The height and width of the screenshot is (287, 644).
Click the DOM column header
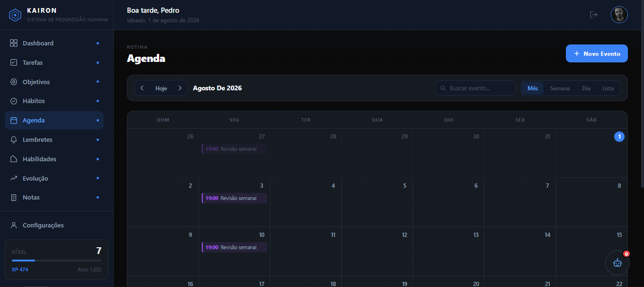pos(163,120)
